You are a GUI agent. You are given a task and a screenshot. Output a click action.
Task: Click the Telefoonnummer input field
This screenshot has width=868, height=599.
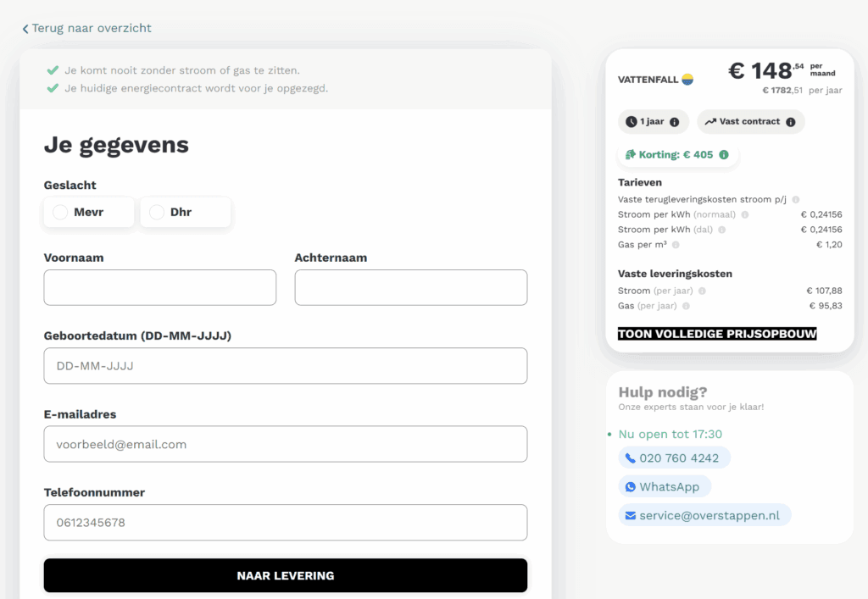[x=286, y=523]
